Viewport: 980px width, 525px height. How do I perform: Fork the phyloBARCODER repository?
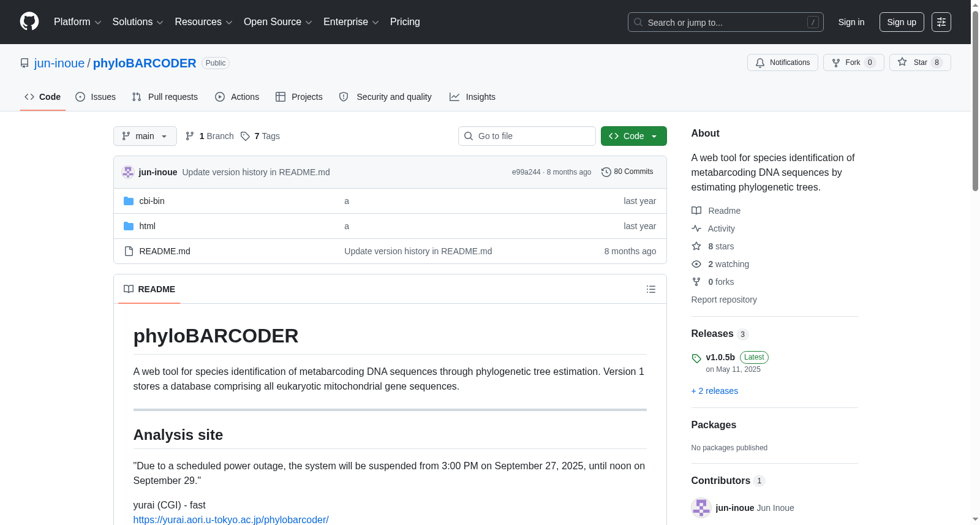(853, 62)
